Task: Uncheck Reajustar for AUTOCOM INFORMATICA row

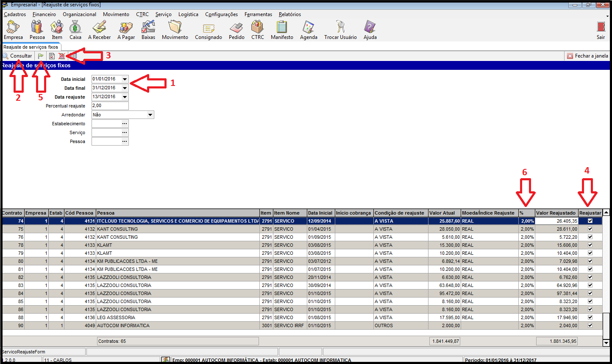Action: coord(590,325)
